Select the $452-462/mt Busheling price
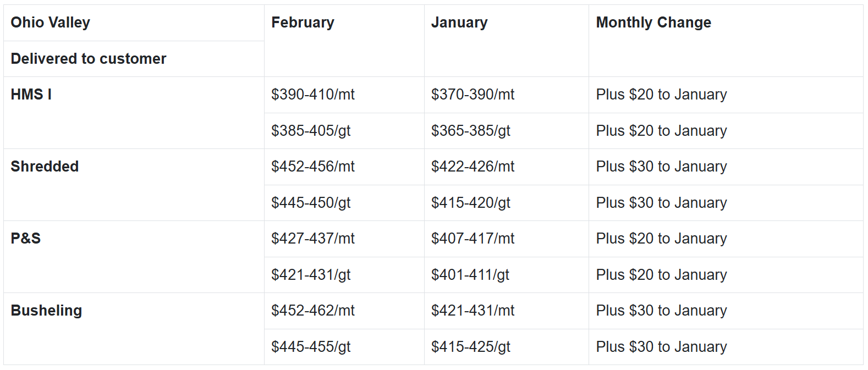 point(312,311)
